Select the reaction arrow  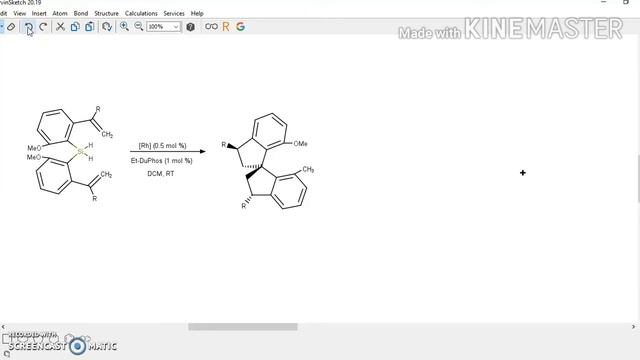pyautogui.click(x=168, y=151)
